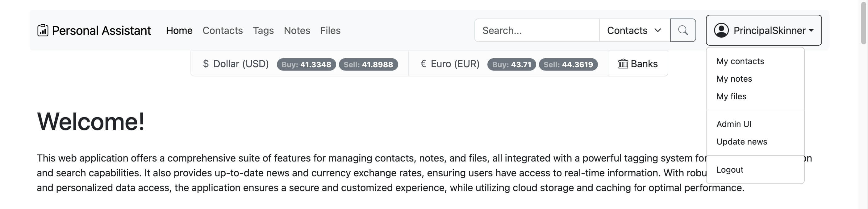The width and height of the screenshot is (868, 209).
Task: Click the euro sign currency icon
Action: point(423,64)
